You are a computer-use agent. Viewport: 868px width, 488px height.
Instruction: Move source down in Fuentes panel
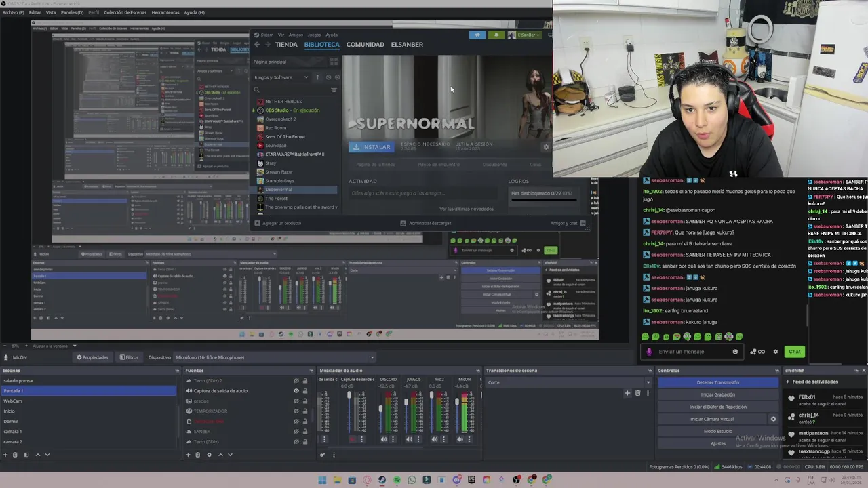point(230,455)
